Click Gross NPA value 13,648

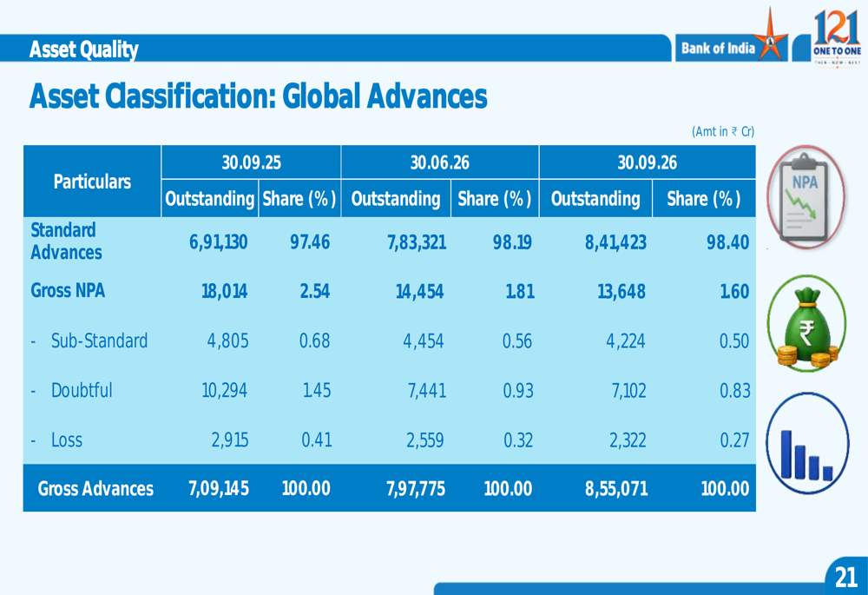621,292
